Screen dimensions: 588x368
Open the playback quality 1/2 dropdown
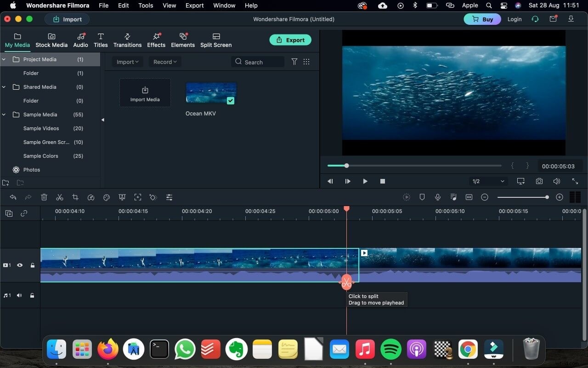click(x=488, y=181)
